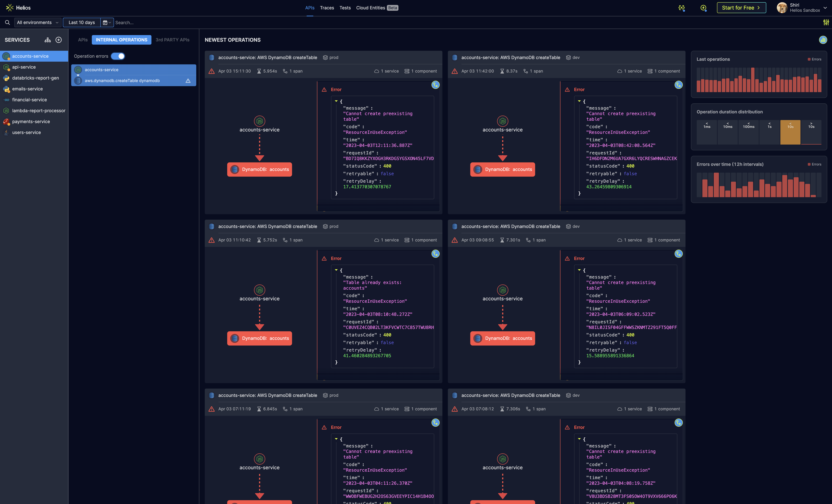Select the INTERNAL OPERATIONS tab
832x504 pixels.
click(122, 40)
